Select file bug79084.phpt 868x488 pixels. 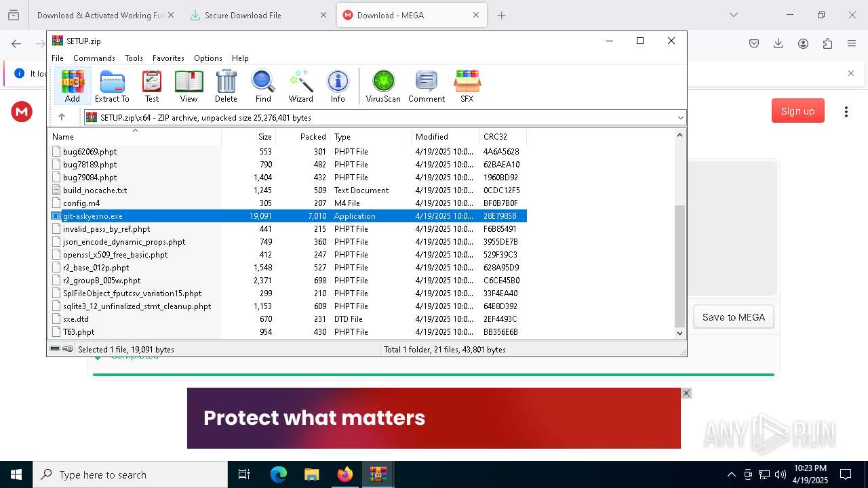[288, 178]
